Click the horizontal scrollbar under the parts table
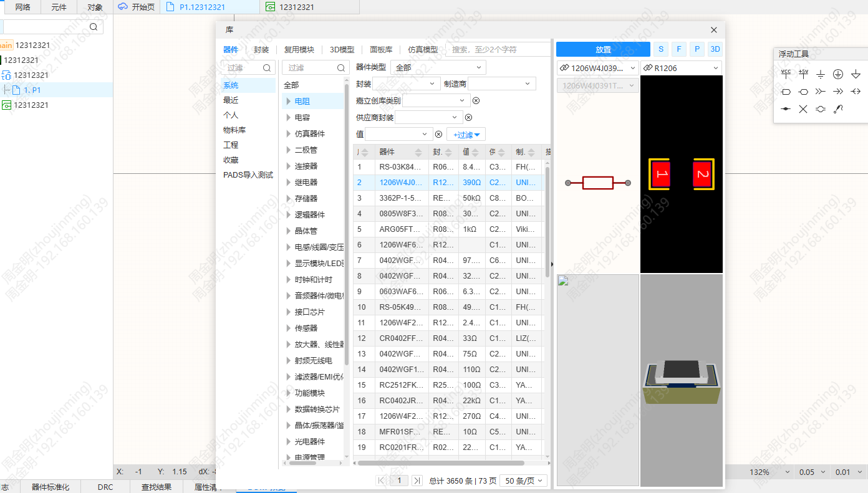 coord(440,463)
